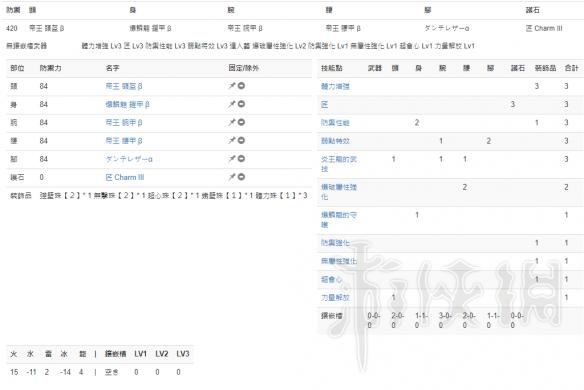Open the 力量解放 skill link

[335, 298]
